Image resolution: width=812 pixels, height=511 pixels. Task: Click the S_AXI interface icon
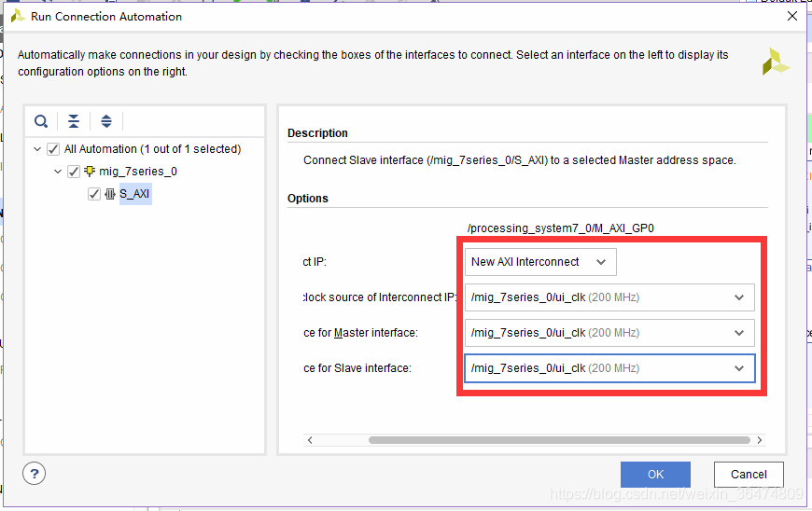tap(110, 194)
